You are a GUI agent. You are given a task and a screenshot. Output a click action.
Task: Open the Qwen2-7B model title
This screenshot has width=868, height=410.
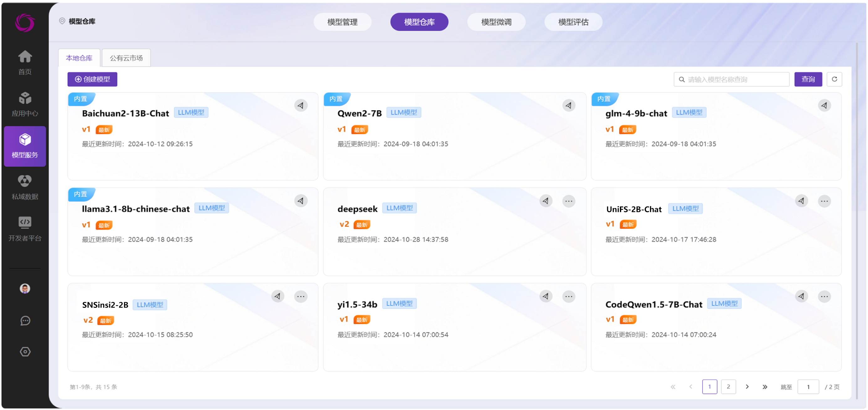(x=360, y=113)
